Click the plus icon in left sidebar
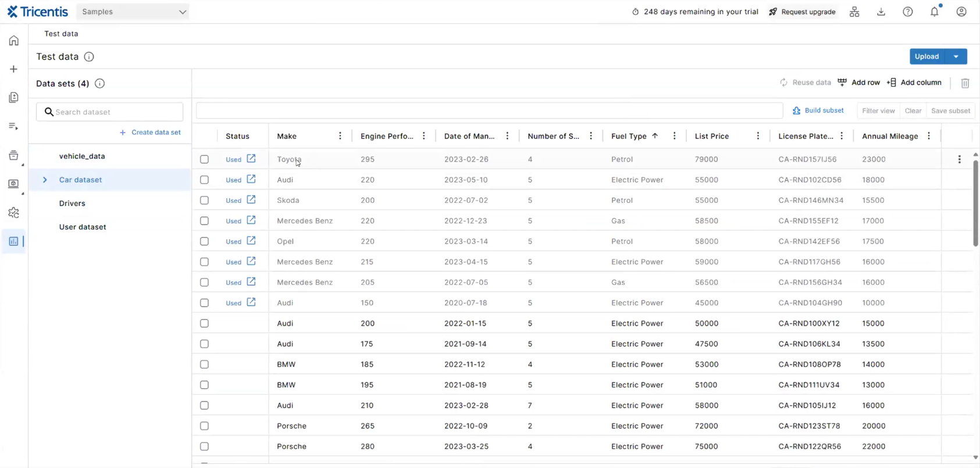Image resolution: width=980 pixels, height=468 pixels. [14, 69]
